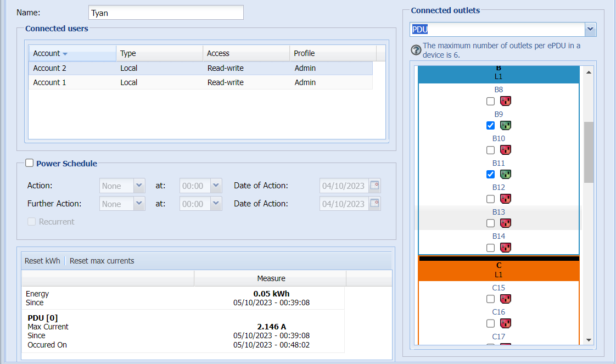Click the help question mark icon
The height and width of the screenshot is (364, 616).
[x=416, y=51]
